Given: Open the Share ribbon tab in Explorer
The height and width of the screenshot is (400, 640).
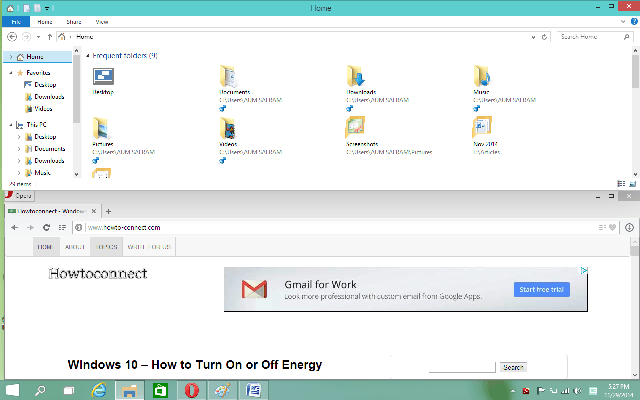Looking at the screenshot, I should tap(74, 22).
